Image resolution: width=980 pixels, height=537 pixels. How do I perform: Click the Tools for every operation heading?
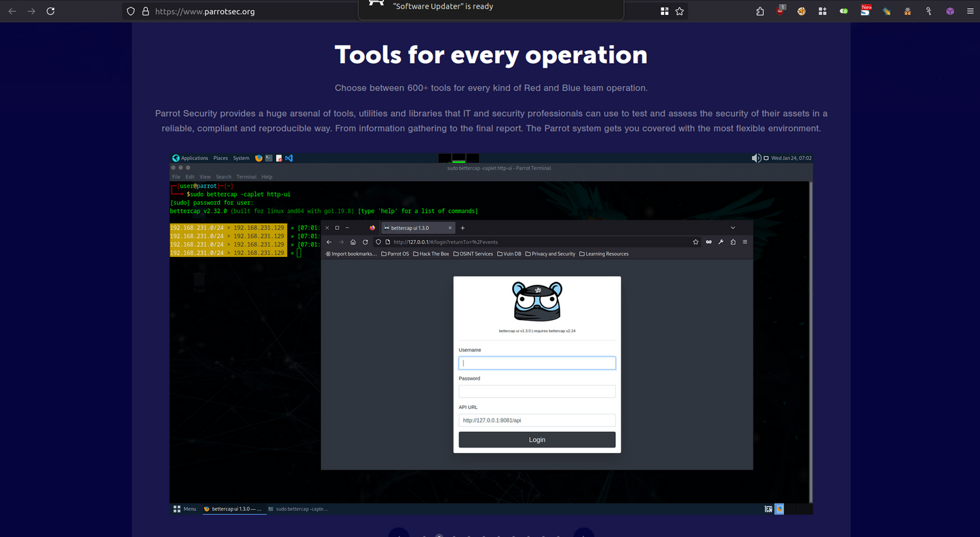point(491,55)
